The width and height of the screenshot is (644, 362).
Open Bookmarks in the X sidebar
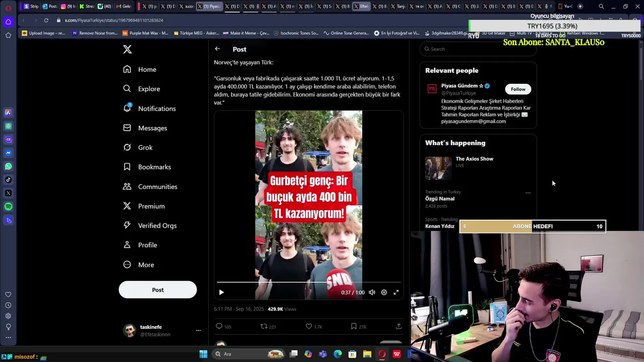tap(147, 167)
